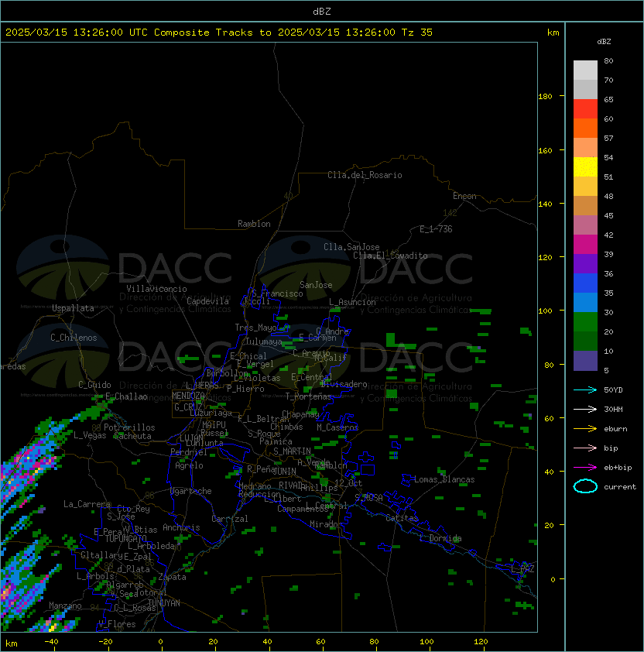Click the '100' tick on the bottom km axis
Screen dimensions: 644x652
click(426, 642)
